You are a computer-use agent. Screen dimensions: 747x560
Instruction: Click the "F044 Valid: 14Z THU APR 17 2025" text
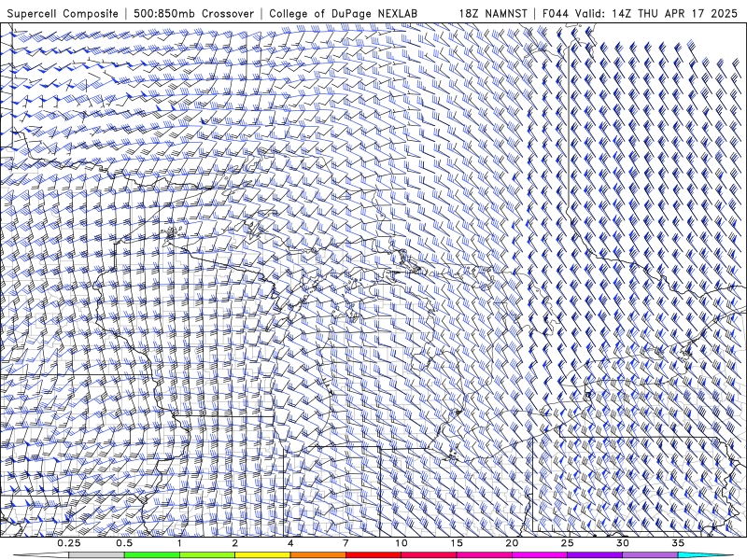(640, 13)
